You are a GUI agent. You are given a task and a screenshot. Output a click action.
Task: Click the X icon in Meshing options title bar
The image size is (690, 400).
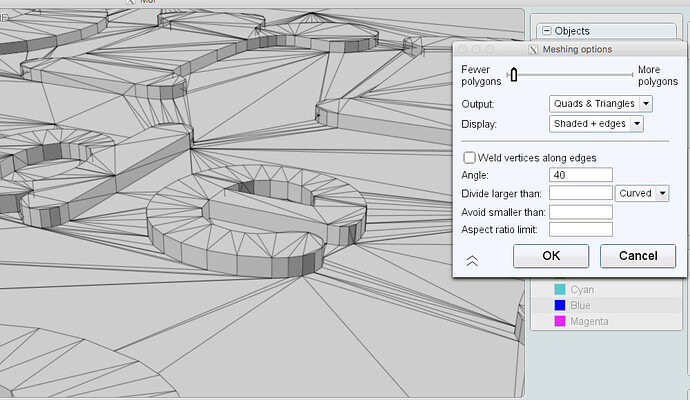pyautogui.click(x=533, y=50)
